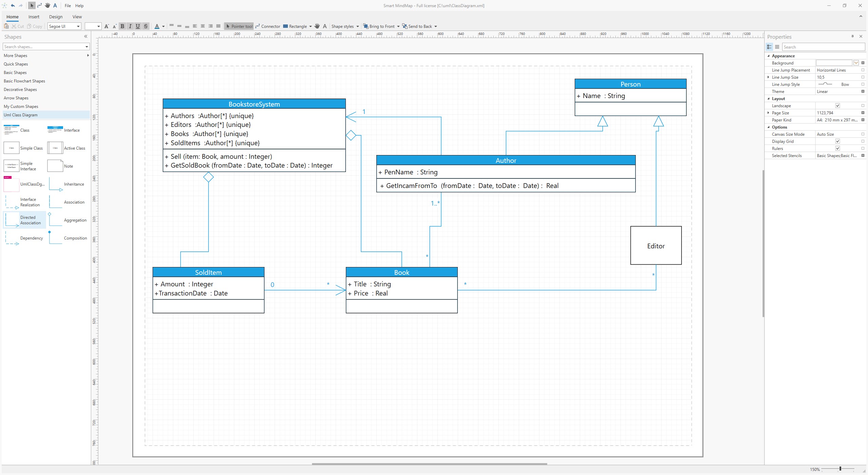
Task: Collapse the Appearance properties section
Action: point(768,56)
